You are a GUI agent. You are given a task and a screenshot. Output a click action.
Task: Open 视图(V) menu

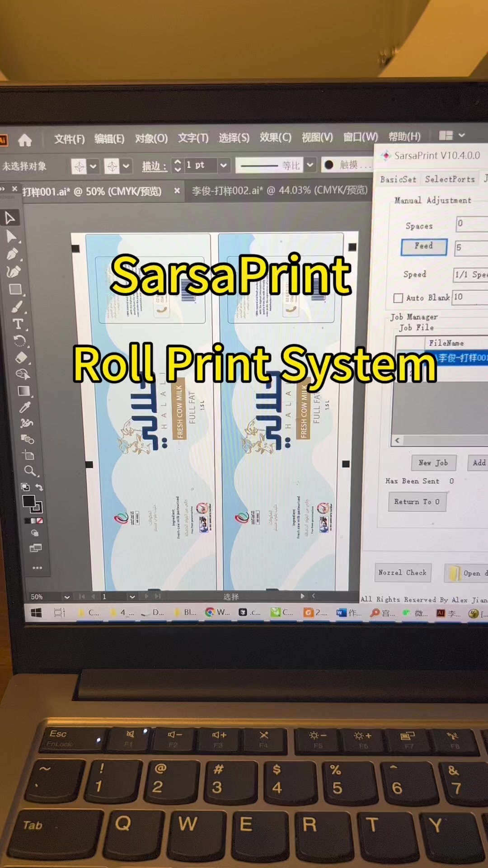tap(317, 137)
